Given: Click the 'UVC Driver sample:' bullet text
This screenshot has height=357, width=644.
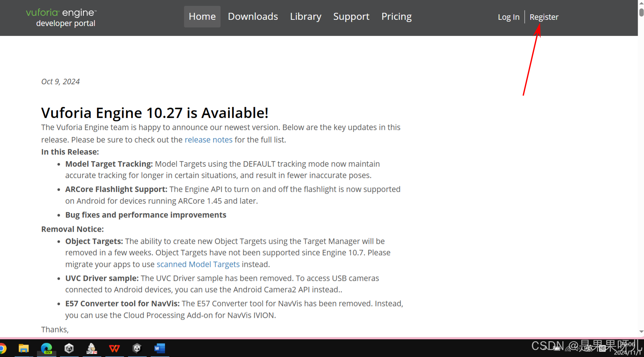Looking at the screenshot, I should coord(102,278).
